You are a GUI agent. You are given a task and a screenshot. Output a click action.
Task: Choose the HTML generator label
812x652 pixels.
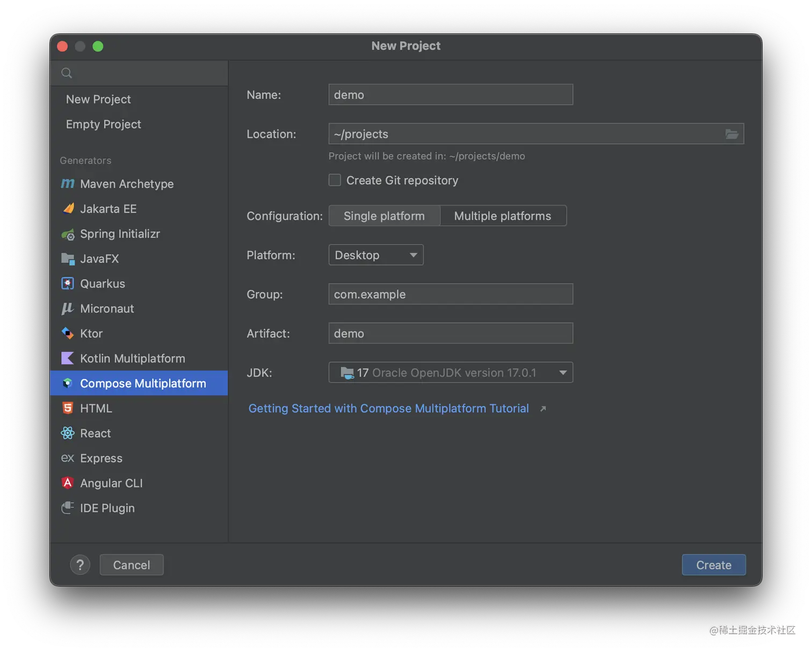point(96,408)
